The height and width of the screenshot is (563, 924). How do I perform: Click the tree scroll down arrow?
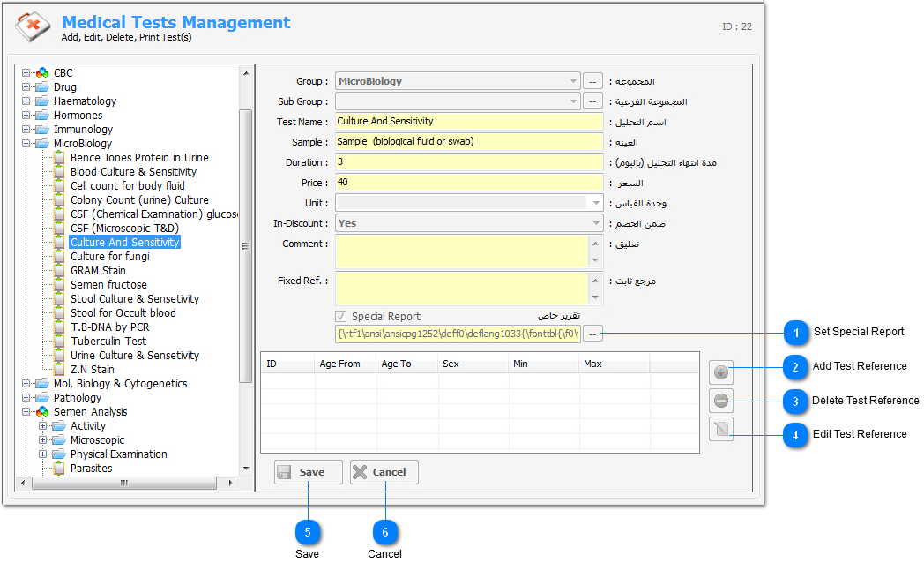[x=246, y=469]
